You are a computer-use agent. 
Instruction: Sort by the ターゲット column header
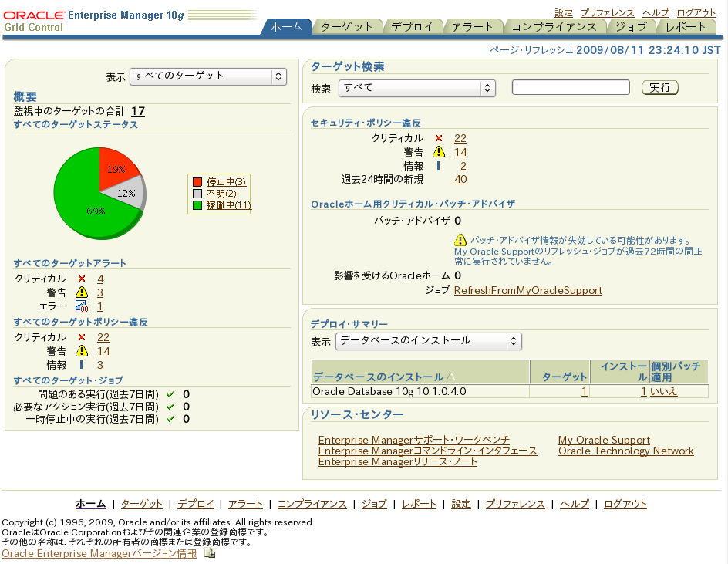coord(564,377)
